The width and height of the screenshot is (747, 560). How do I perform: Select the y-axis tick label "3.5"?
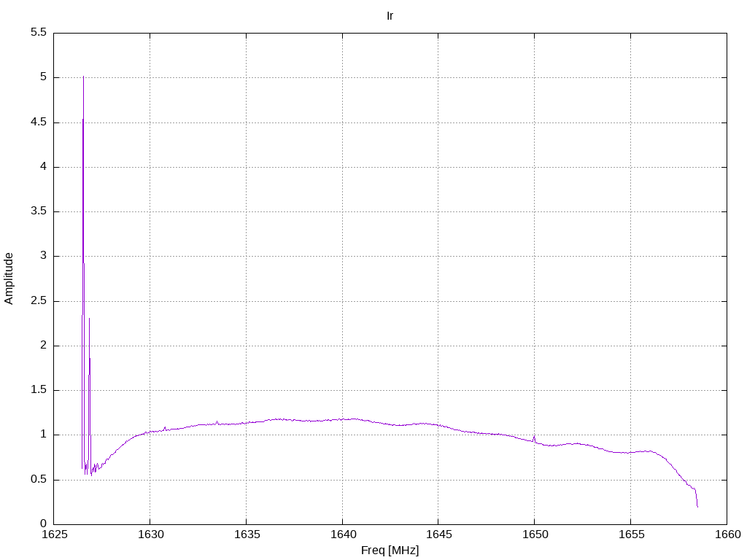coord(39,211)
